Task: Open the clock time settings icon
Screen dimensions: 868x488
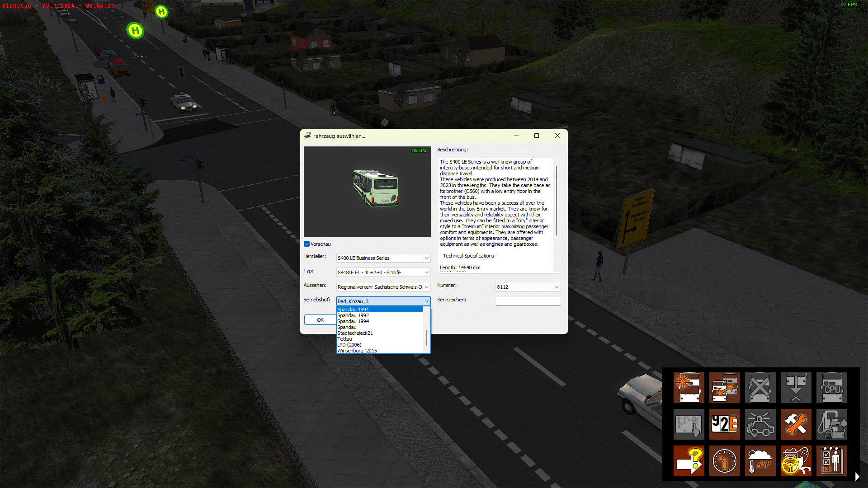Action: point(724,461)
